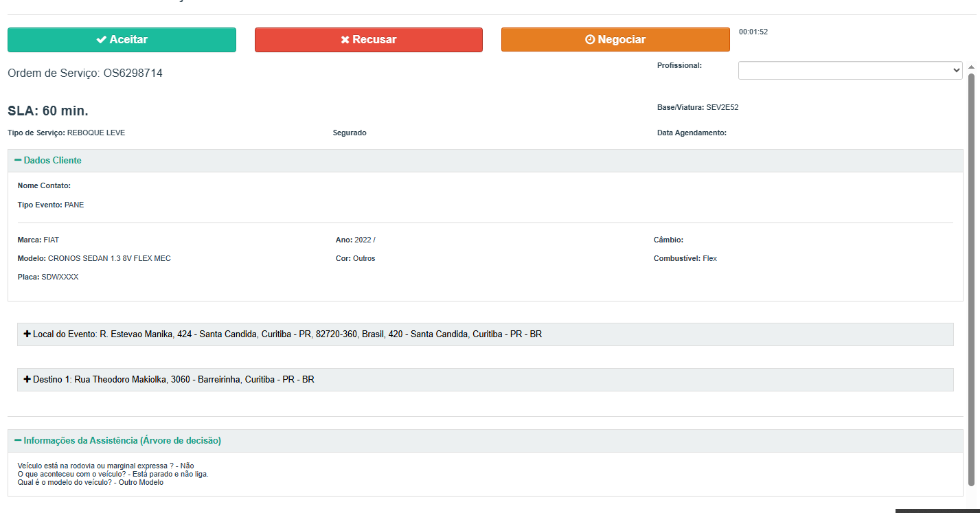Click the plus icon beside Local do Evento
Image resolution: width=980 pixels, height=513 pixels.
[27, 334]
